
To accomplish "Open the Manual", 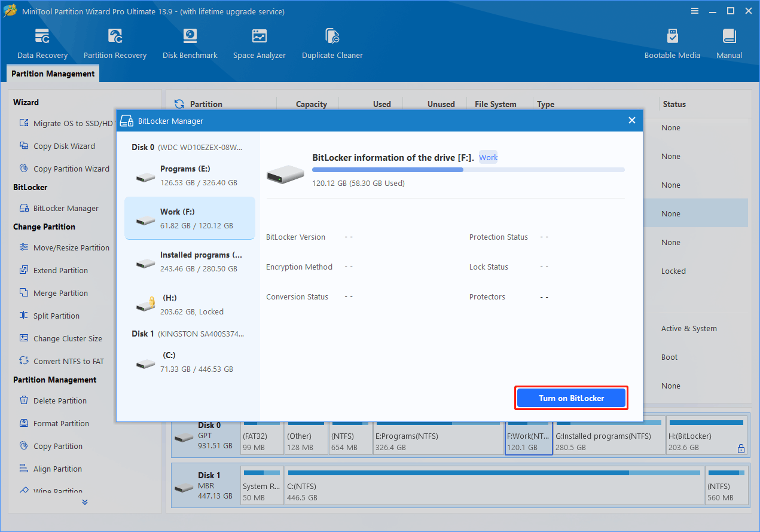I will pos(729,44).
